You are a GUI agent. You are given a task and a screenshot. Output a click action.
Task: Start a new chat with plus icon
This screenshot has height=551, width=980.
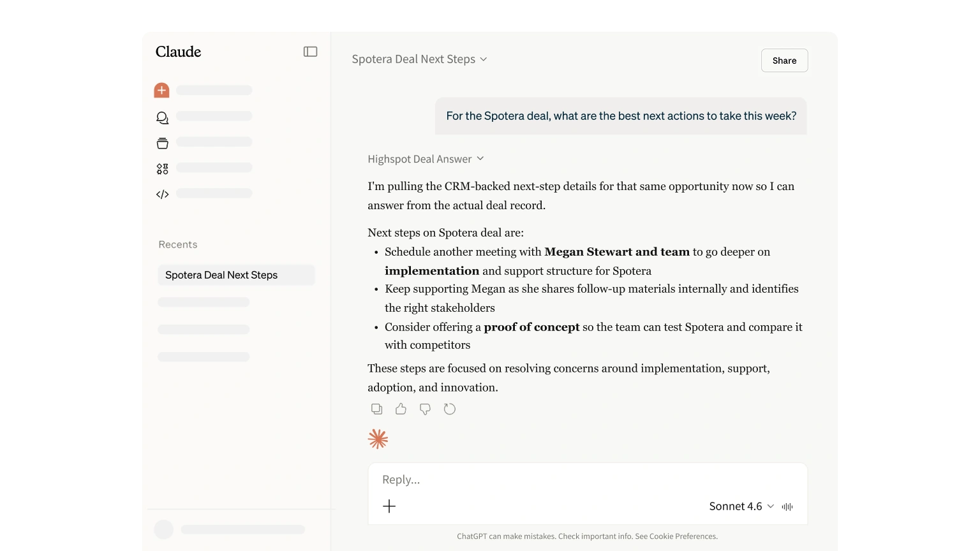coord(162,91)
